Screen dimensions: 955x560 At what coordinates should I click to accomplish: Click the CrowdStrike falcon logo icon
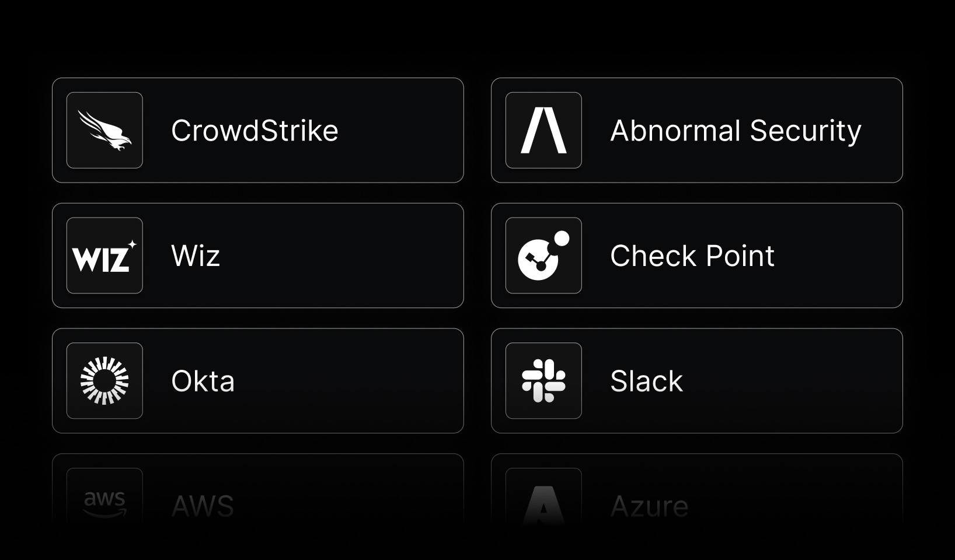pos(104,130)
